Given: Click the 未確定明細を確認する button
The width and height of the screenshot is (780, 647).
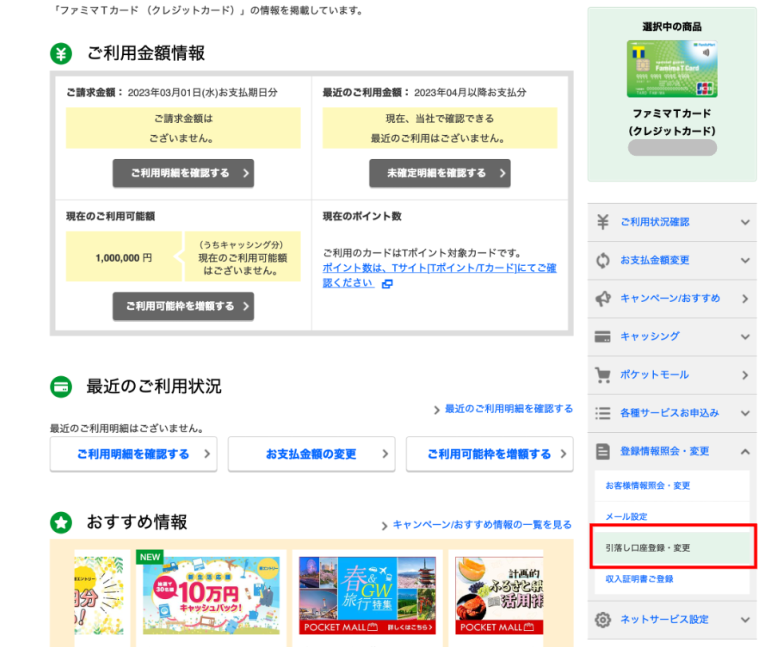Looking at the screenshot, I should (440, 173).
